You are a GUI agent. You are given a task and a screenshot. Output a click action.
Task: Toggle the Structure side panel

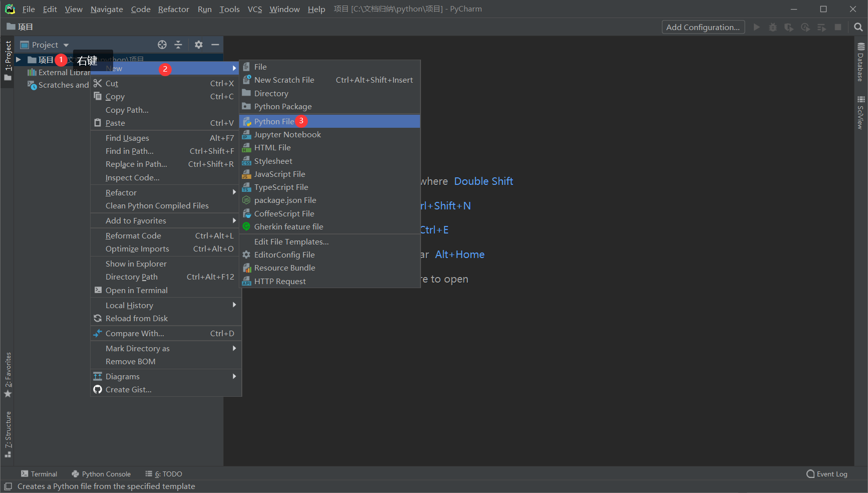(8, 434)
